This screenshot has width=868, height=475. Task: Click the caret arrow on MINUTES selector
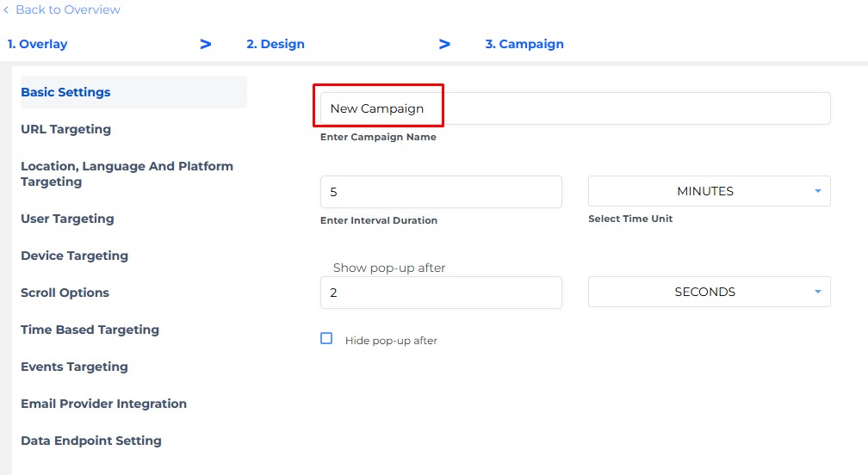[818, 191]
